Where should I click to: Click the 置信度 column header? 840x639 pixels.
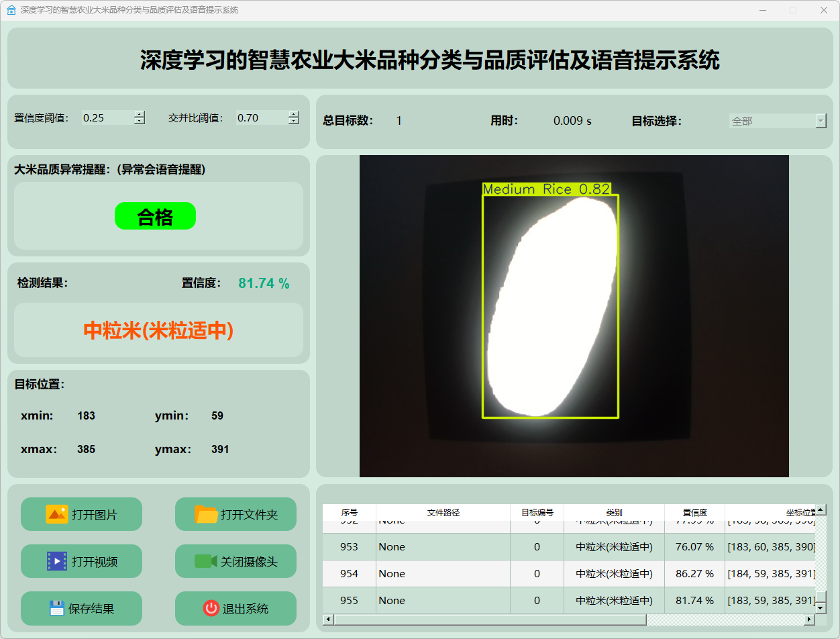pos(694,512)
